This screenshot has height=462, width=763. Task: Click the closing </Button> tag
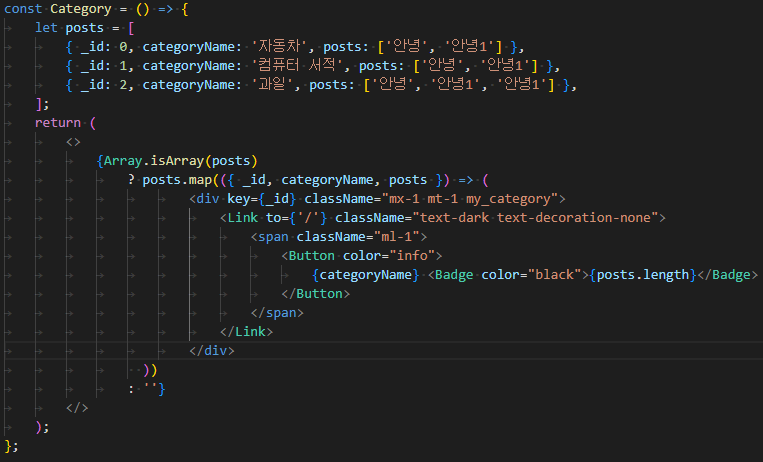click(x=315, y=294)
